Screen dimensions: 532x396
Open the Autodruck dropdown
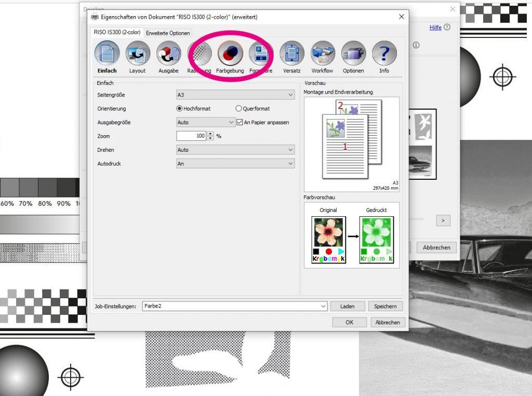(235, 164)
